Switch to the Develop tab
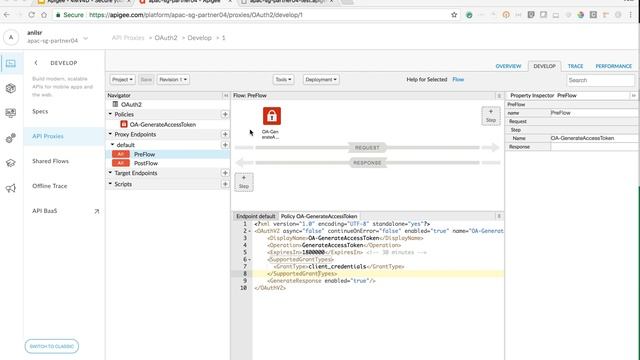This screenshot has width=640, height=360. click(544, 66)
